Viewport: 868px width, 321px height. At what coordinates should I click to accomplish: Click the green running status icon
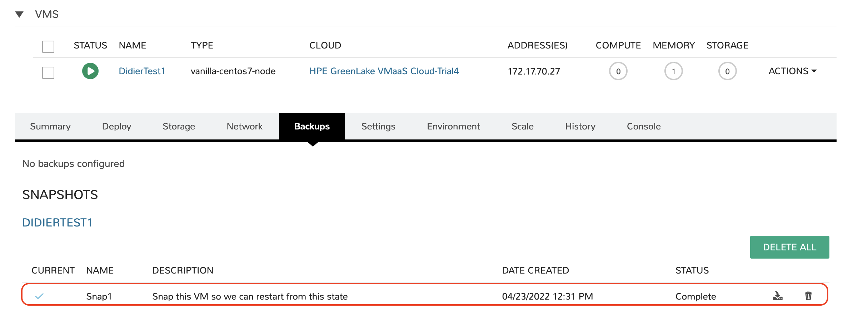click(90, 71)
